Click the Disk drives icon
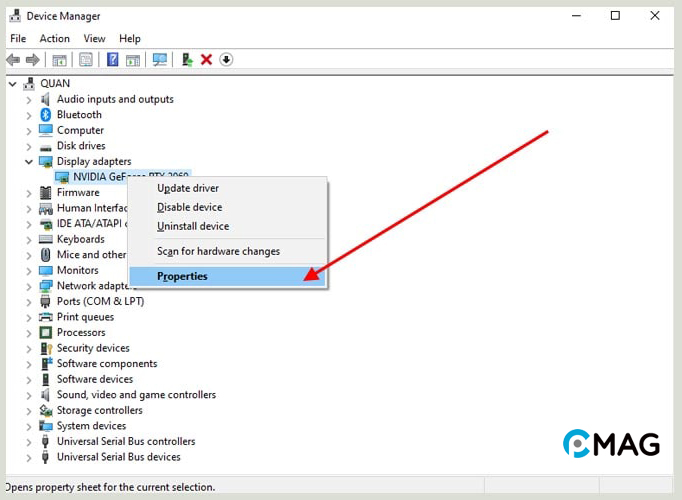Screen dimensions: 682x500 46,147
